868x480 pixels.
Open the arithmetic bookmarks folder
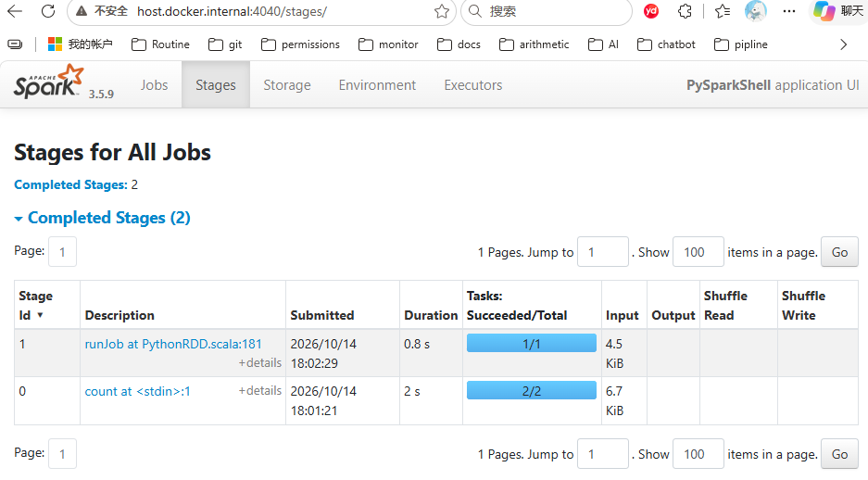tap(534, 44)
